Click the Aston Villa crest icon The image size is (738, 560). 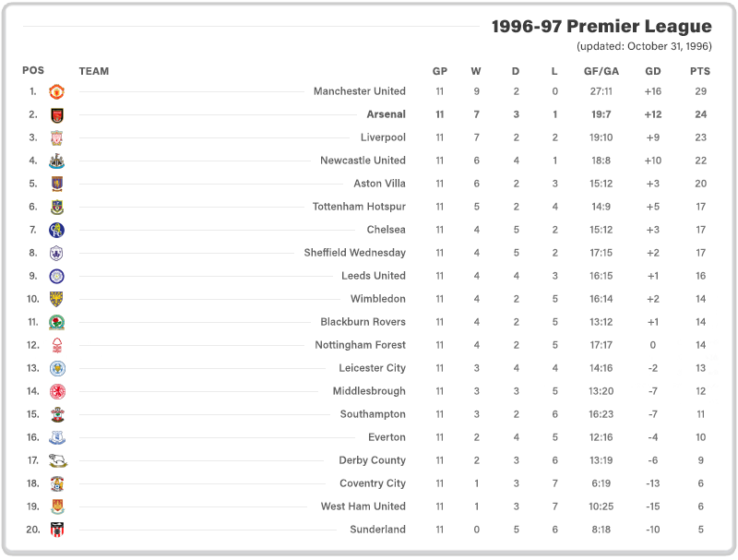[57, 184]
